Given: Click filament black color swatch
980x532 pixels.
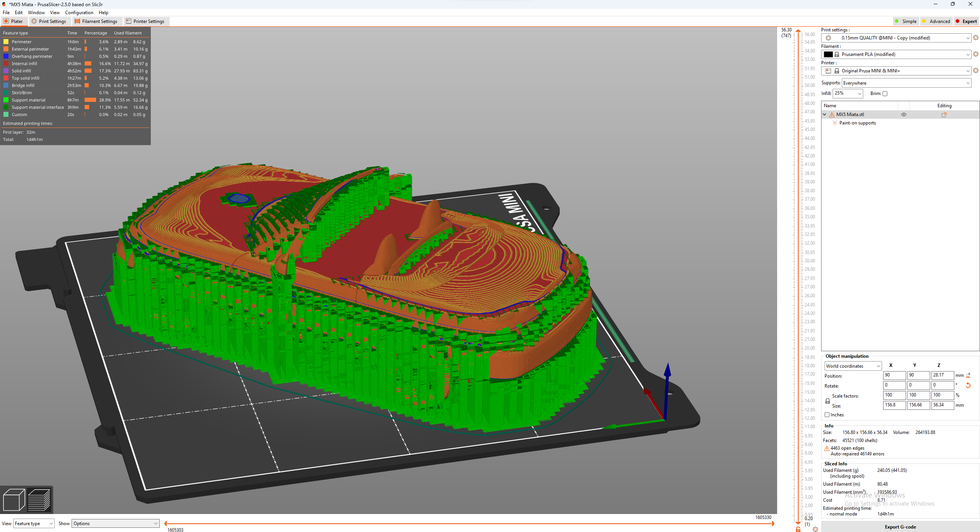Looking at the screenshot, I should (828, 54).
